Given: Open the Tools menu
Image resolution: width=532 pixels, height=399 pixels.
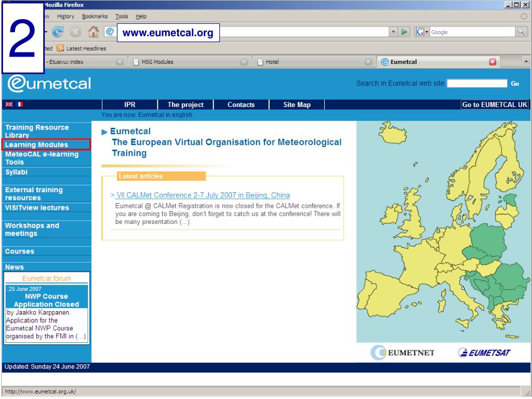Looking at the screenshot, I should click(122, 16).
